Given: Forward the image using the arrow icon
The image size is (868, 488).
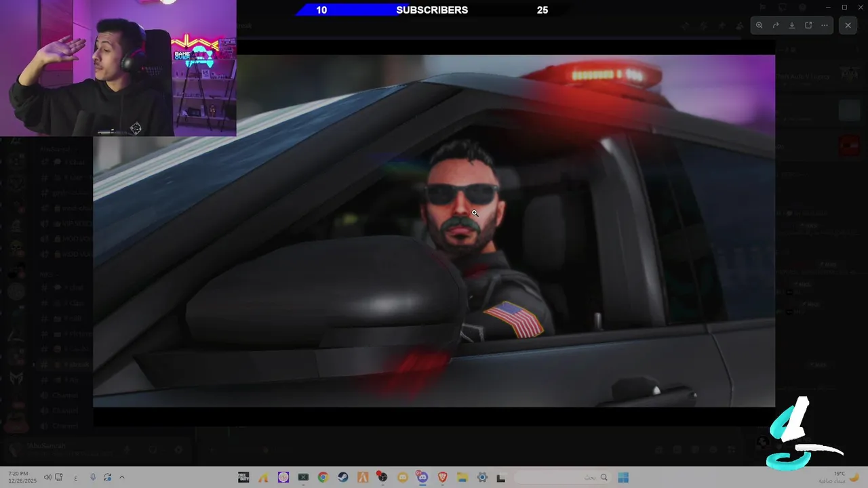Looking at the screenshot, I should click(776, 25).
